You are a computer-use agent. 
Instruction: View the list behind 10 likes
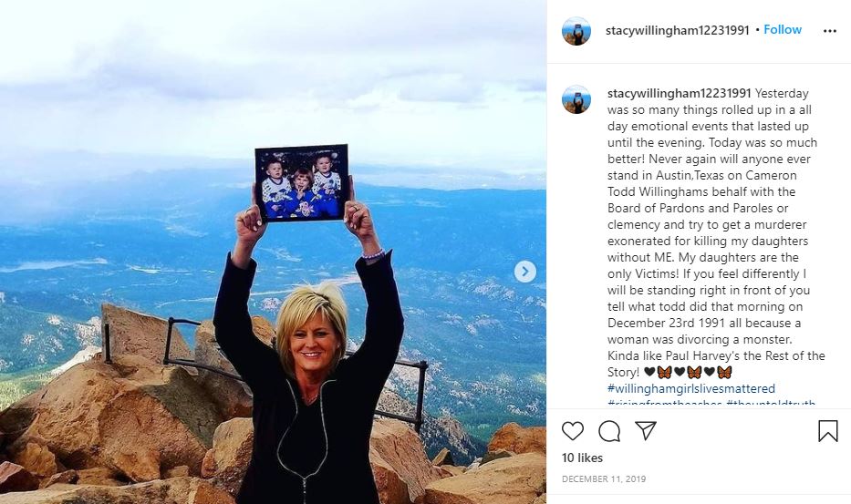point(582,458)
